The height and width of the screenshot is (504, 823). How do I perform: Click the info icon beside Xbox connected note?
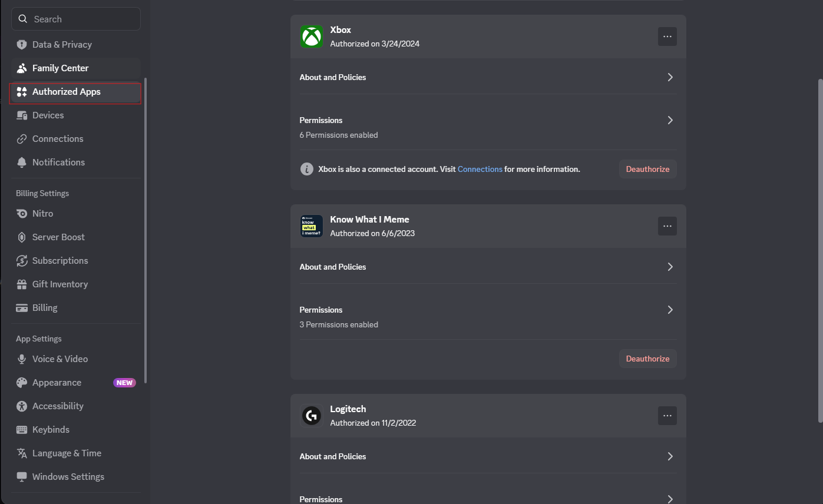click(306, 169)
